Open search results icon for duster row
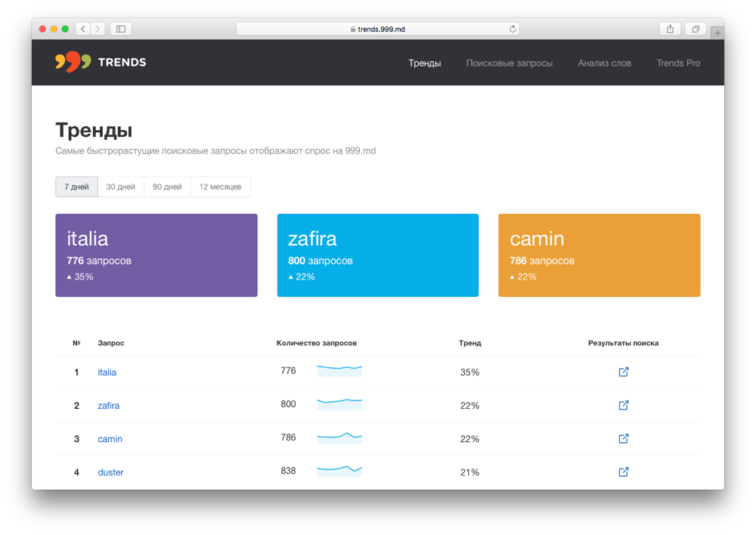The width and height of the screenshot is (756, 535). [624, 472]
